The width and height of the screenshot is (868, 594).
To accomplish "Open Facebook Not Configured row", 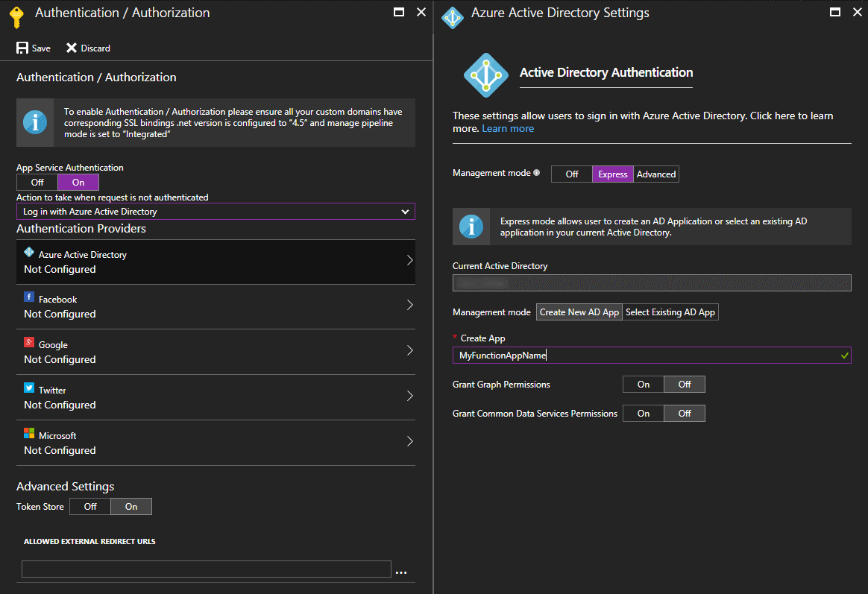I will click(216, 307).
